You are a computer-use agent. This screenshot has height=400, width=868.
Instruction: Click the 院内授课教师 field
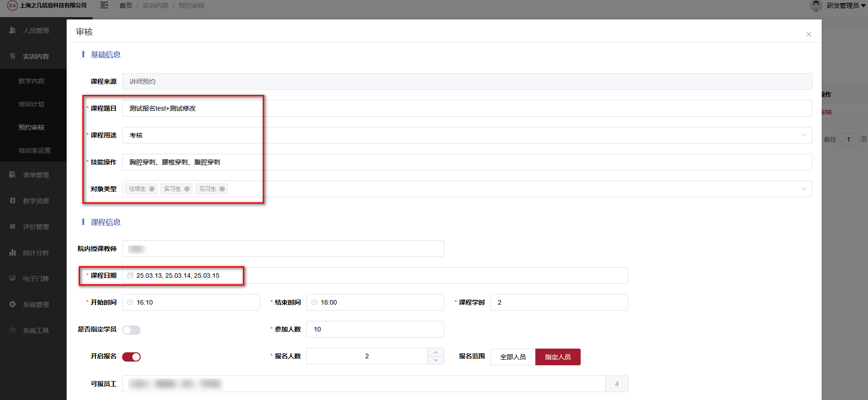[283, 249]
